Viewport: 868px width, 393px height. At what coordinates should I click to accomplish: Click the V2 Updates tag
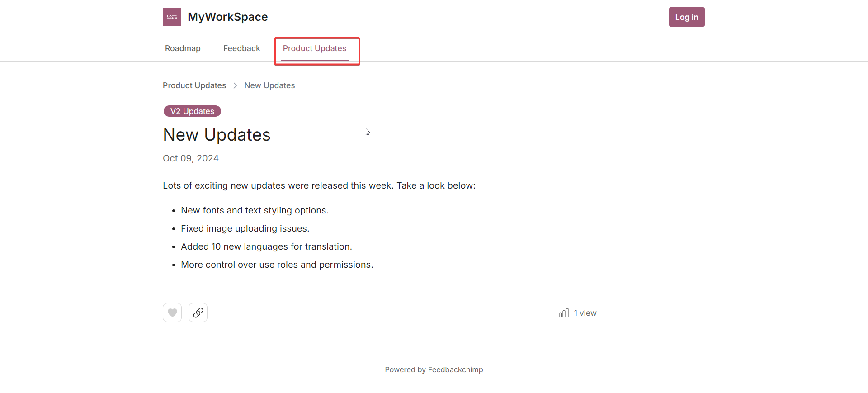192,111
